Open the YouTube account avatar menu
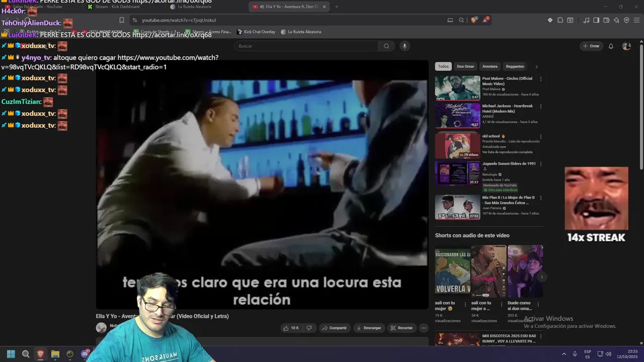Image resolution: width=644 pixels, height=362 pixels. [626, 46]
